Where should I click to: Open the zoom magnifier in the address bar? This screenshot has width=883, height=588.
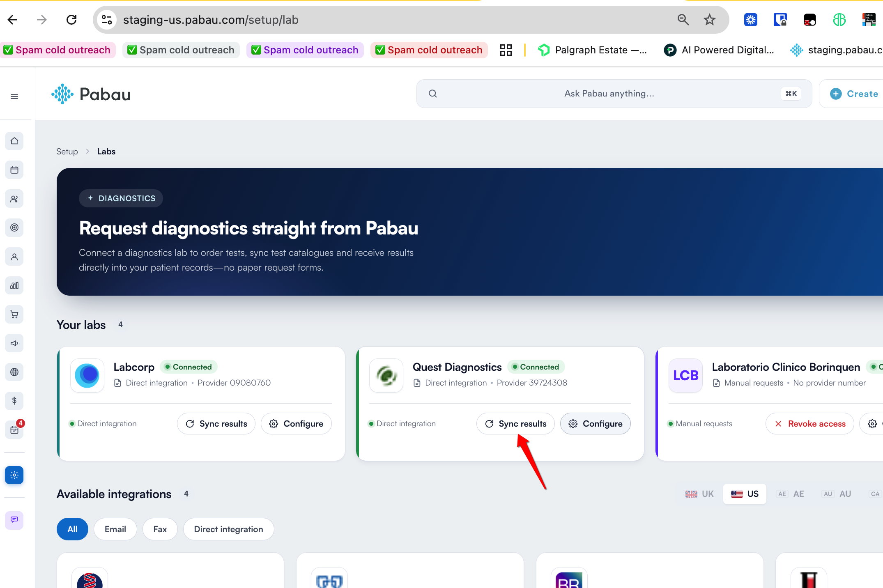pos(683,20)
